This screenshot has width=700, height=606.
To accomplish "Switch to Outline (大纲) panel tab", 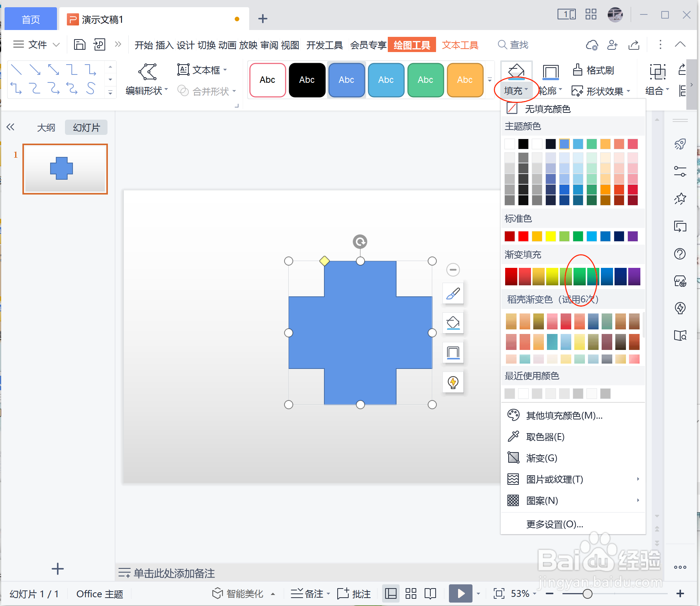I will (46, 127).
